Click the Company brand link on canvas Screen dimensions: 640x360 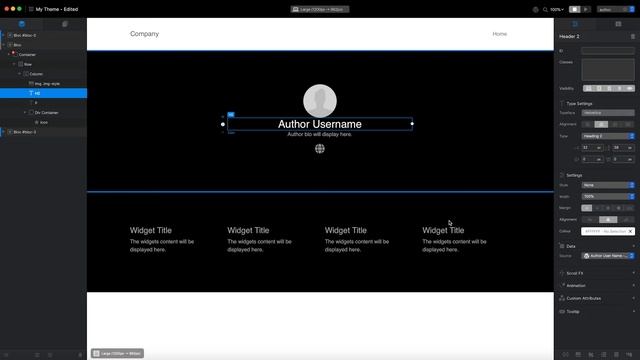[x=144, y=34]
